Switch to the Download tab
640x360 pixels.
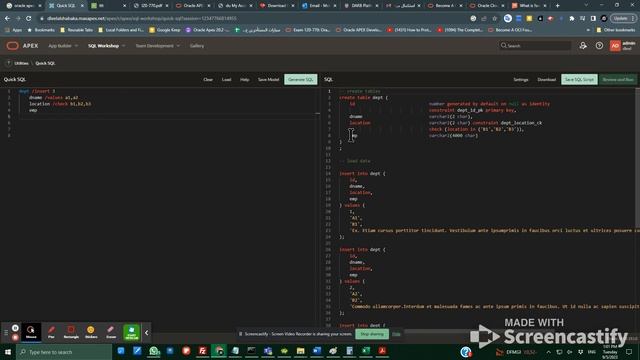pyautogui.click(x=276, y=6)
